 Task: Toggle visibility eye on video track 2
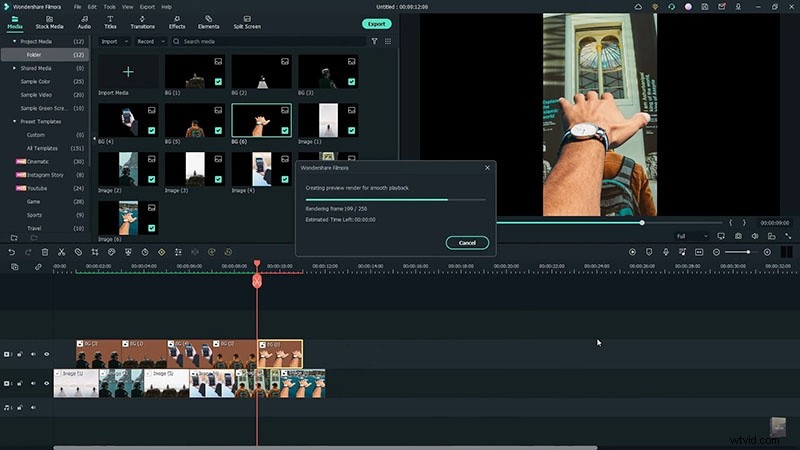click(46, 354)
